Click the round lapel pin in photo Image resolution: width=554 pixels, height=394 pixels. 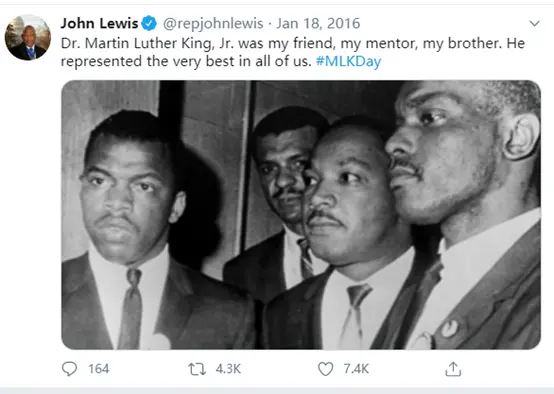pyautogui.click(x=449, y=328)
